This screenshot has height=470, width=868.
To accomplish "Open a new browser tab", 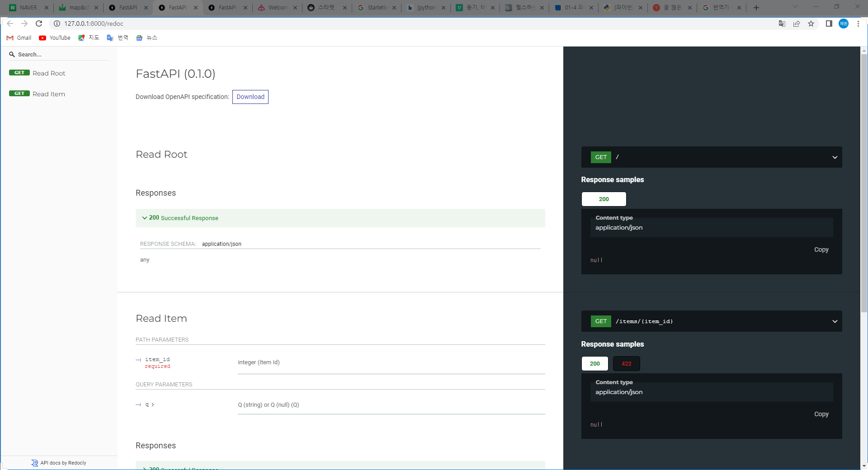I will tap(756, 8).
